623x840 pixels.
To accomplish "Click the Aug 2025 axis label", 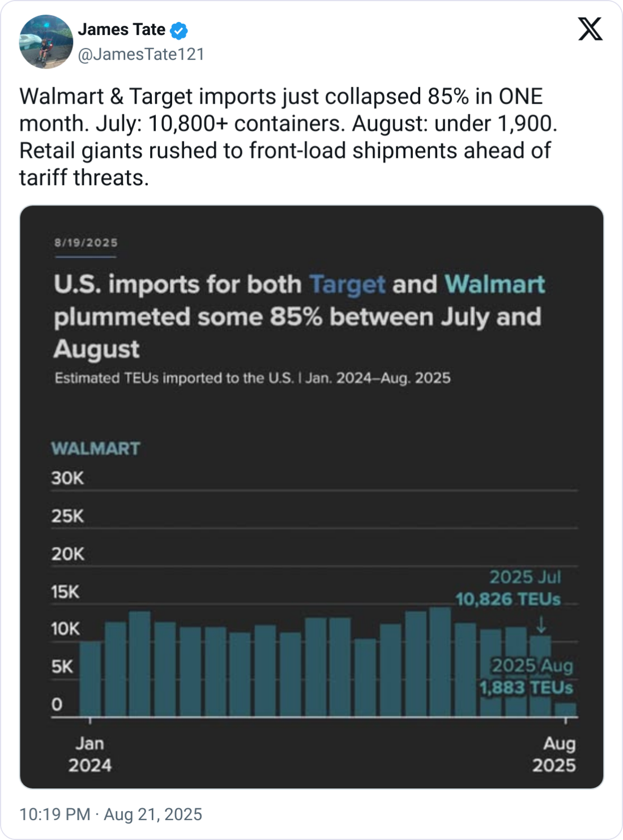I will (554, 754).
